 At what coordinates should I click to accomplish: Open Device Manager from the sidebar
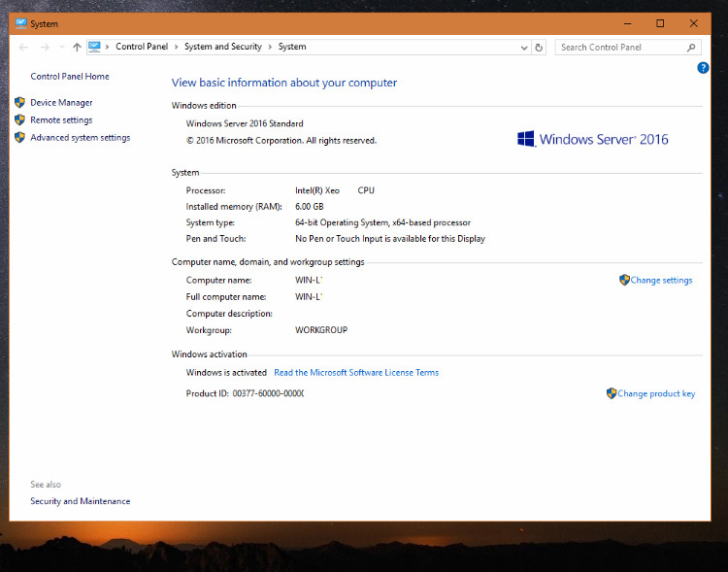pyautogui.click(x=61, y=102)
